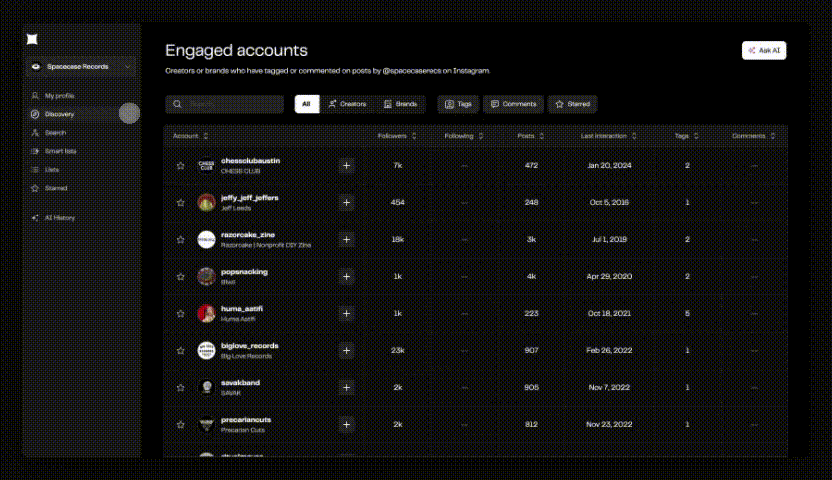Add chessclubaustin with the plus button
This screenshot has width=832, height=480.
click(x=346, y=165)
